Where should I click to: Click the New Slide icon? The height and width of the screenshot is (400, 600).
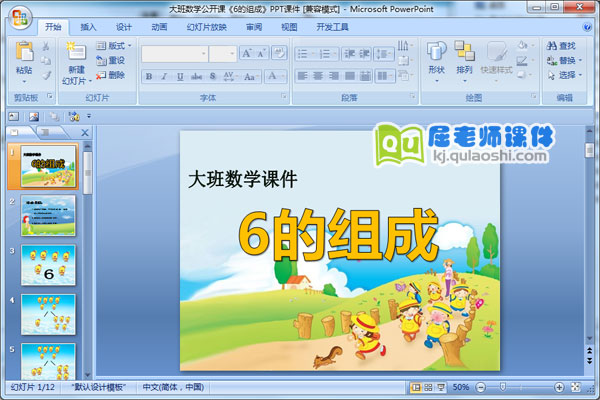click(77, 51)
